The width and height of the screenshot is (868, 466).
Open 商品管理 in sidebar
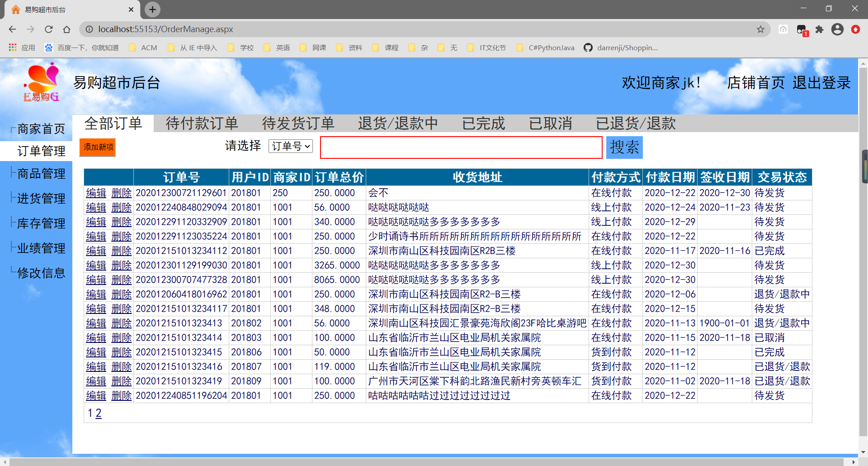(41, 174)
